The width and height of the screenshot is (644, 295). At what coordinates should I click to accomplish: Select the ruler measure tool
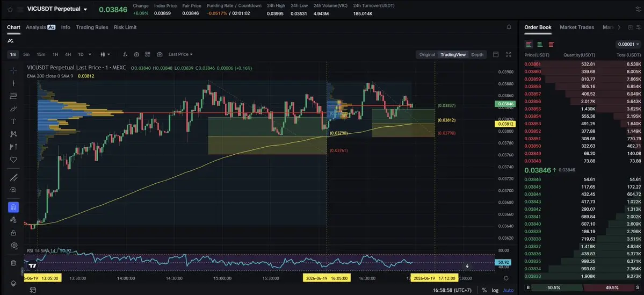point(13,177)
